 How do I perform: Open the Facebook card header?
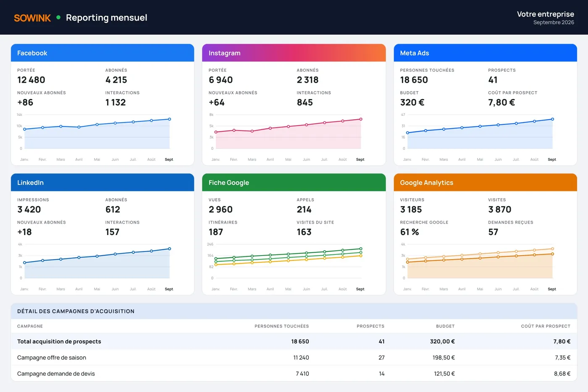coord(102,53)
